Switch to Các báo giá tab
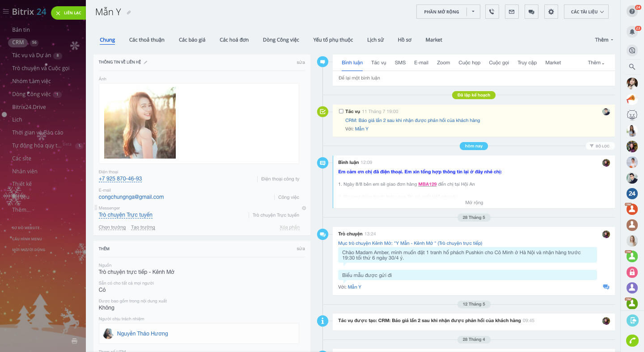The height and width of the screenshot is (352, 644). click(192, 40)
